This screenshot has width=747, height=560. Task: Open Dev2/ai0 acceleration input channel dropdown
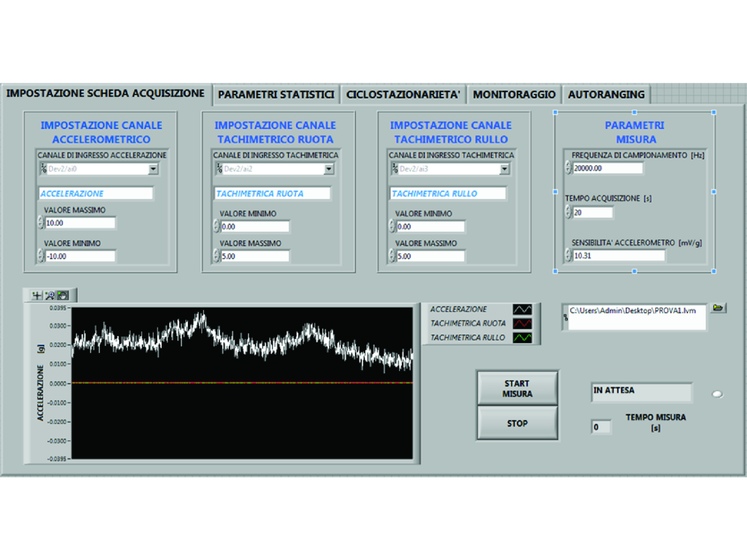tap(153, 169)
